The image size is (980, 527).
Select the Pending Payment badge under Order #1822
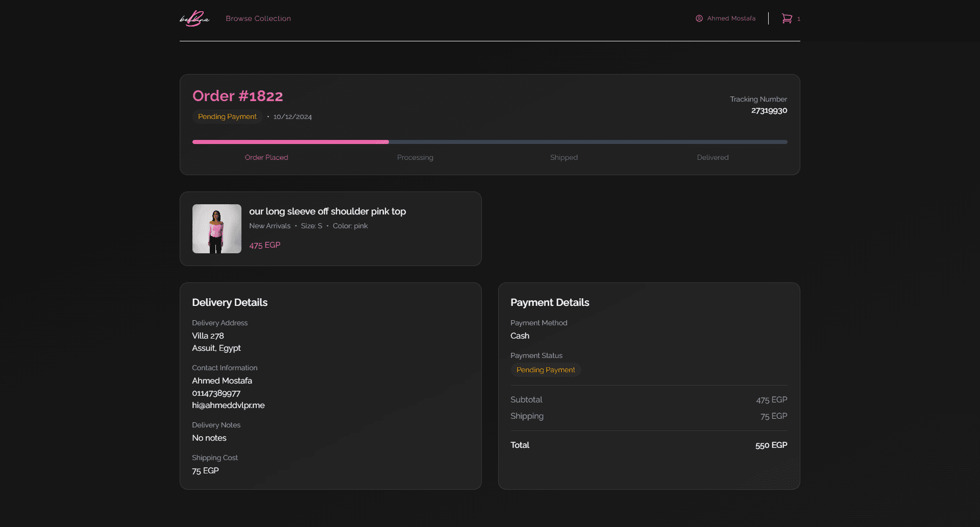227,116
